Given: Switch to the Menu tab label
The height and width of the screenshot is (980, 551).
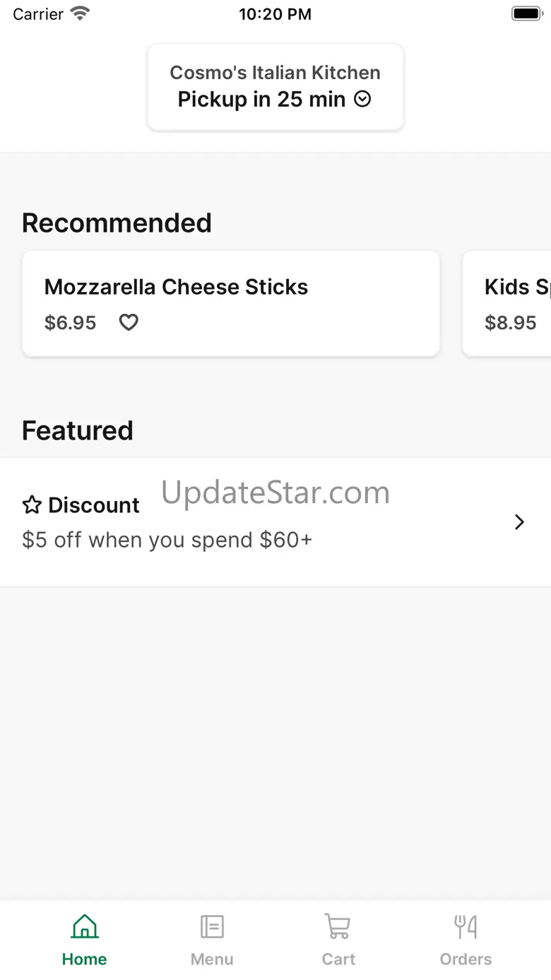Looking at the screenshot, I should coord(212,959).
